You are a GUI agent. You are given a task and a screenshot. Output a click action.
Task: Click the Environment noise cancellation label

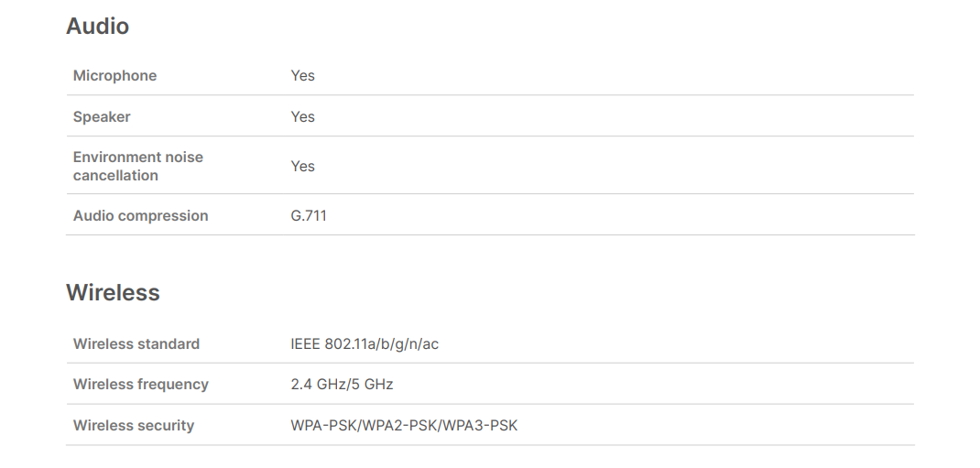pyautogui.click(x=137, y=166)
